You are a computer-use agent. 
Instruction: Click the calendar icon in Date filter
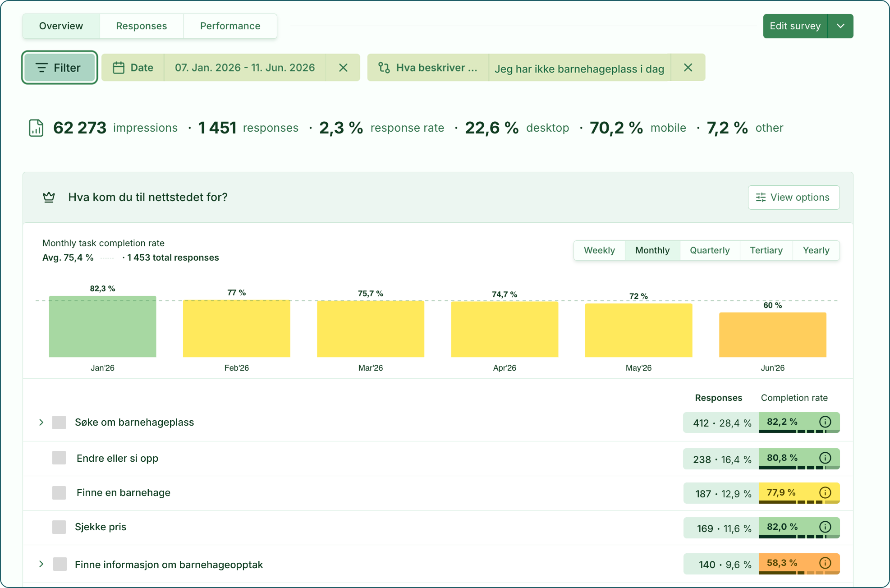coord(119,68)
